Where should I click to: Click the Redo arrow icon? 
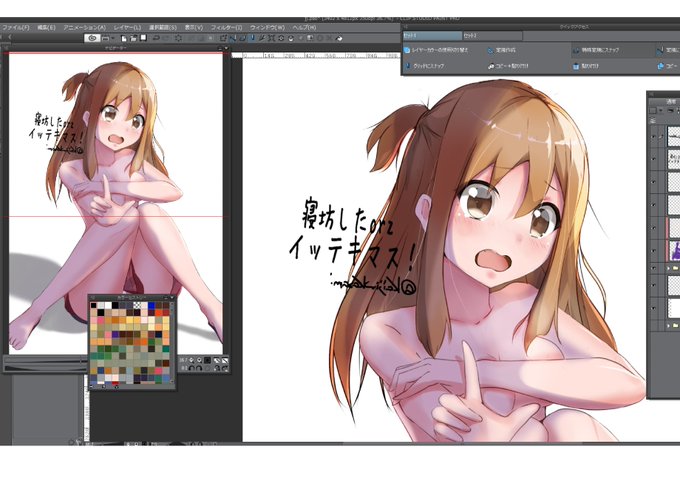[167, 38]
